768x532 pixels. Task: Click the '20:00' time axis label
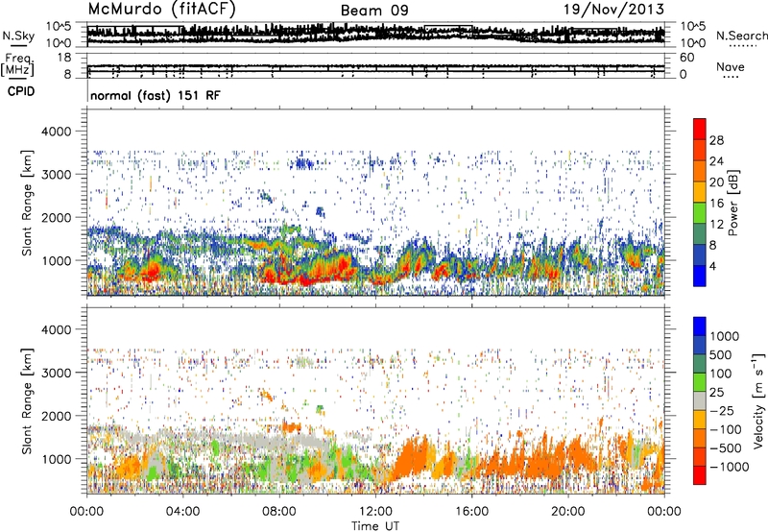click(x=568, y=512)
